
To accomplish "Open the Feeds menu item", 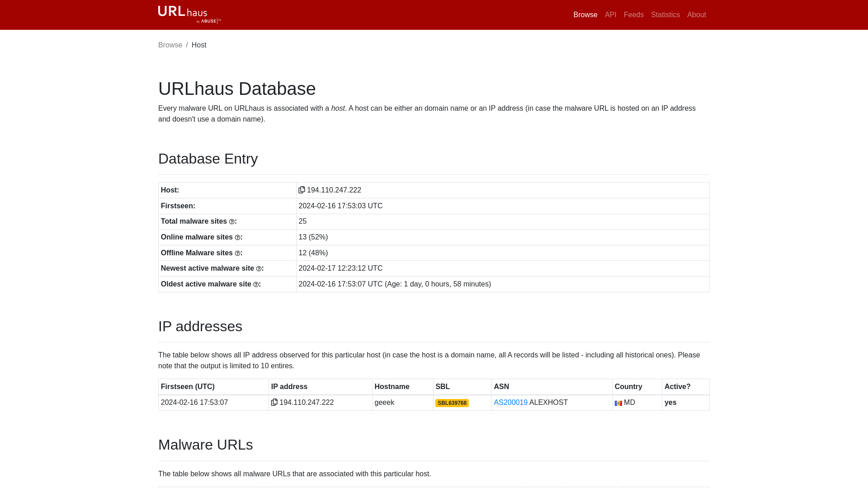I will click(633, 15).
